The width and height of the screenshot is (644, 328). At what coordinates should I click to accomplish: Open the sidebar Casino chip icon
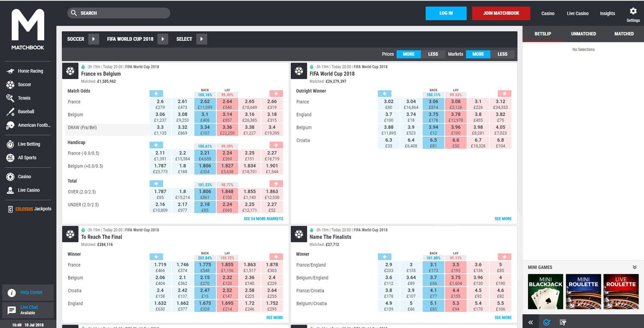click(10, 176)
